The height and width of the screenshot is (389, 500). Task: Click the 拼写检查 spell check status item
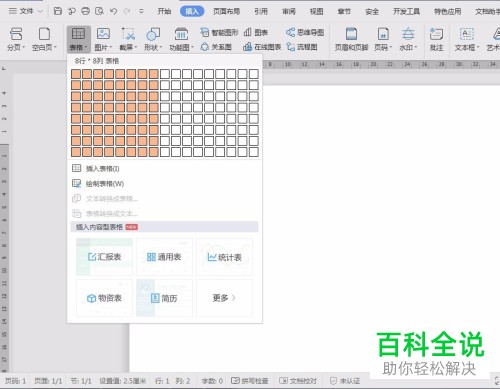pyautogui.click(x=250, y=381)
